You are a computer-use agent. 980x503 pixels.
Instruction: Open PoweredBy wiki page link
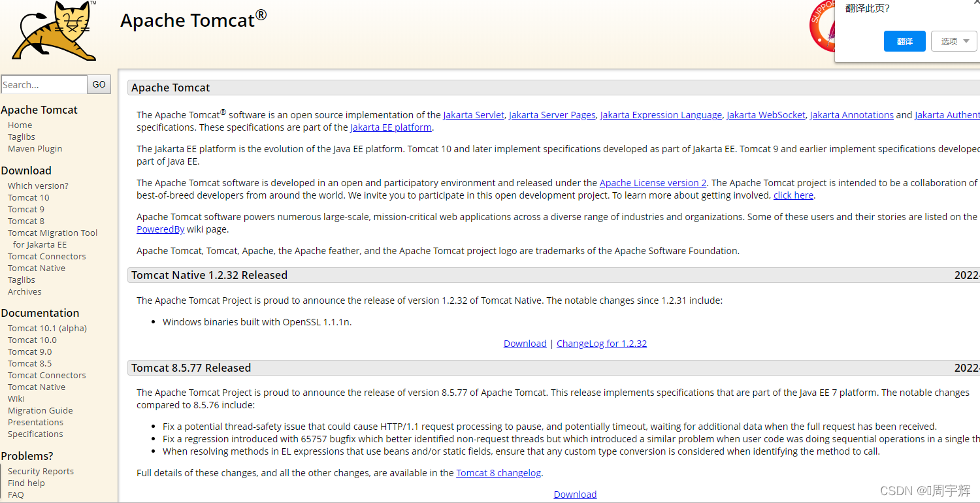click(x=160, y=229)
